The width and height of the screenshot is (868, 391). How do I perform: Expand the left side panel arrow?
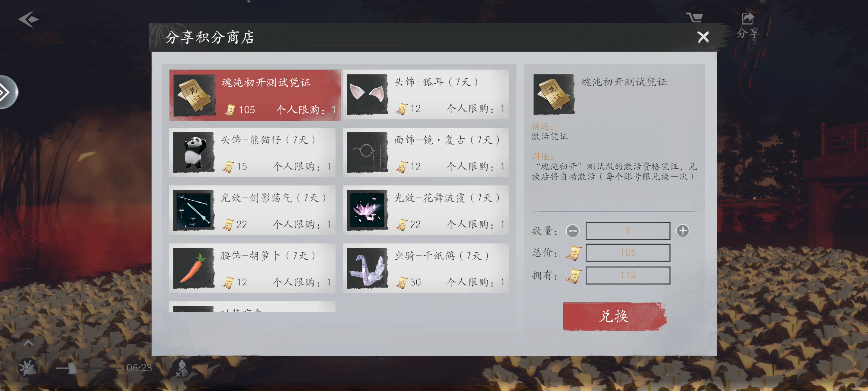pos(7,92)
